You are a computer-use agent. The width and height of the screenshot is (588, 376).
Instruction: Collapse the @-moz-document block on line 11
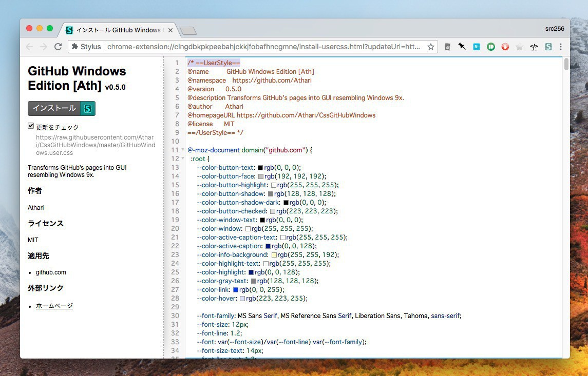[x=183, y=150]
